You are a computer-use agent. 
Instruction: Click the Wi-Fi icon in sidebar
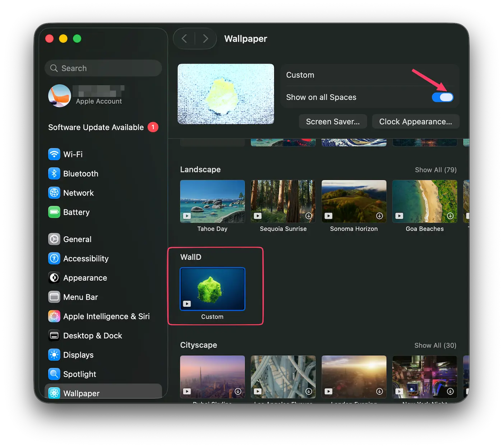pyautogui.click(x=54, y=154)
